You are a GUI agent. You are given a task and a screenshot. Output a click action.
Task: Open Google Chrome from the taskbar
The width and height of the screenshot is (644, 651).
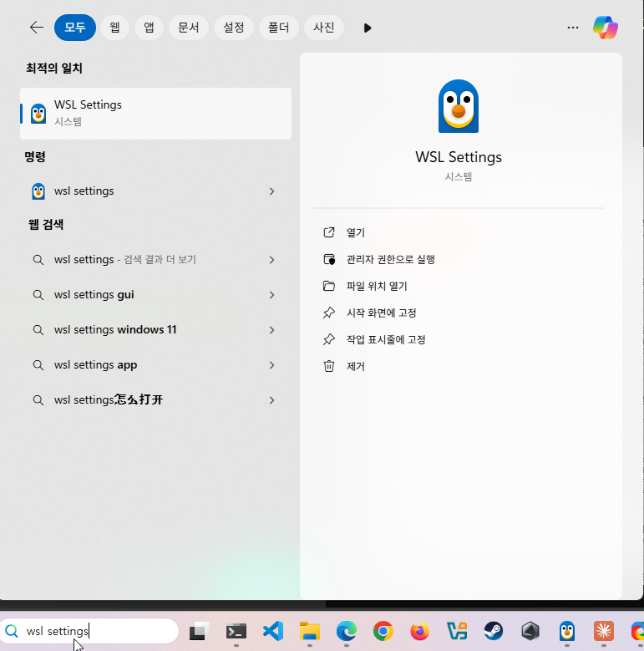(x=383, y=631)
